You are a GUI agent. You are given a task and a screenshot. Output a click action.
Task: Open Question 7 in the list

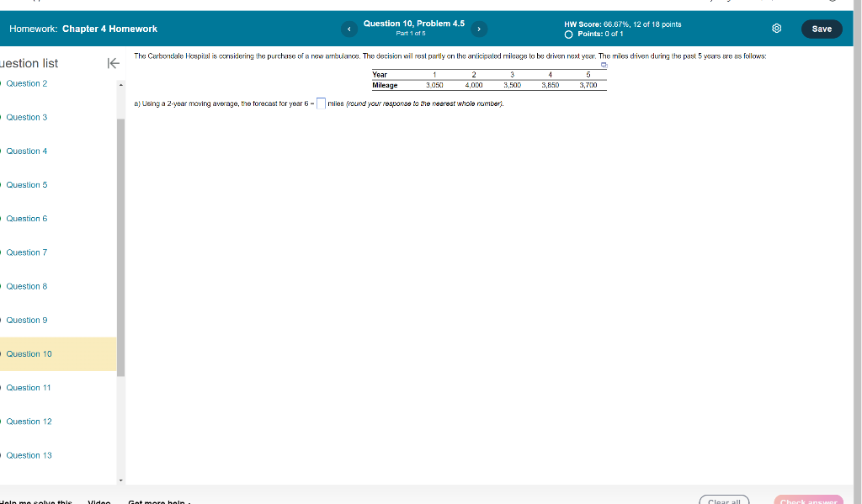point(27,252)
